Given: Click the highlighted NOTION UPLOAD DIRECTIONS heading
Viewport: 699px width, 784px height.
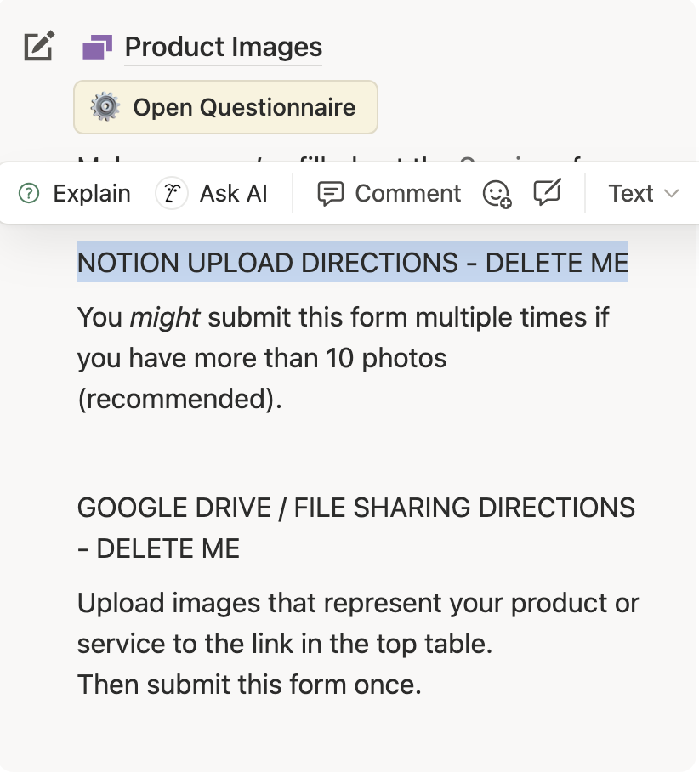Looking at the screenshot, I should pyautogui.click(x=352, y=263).
